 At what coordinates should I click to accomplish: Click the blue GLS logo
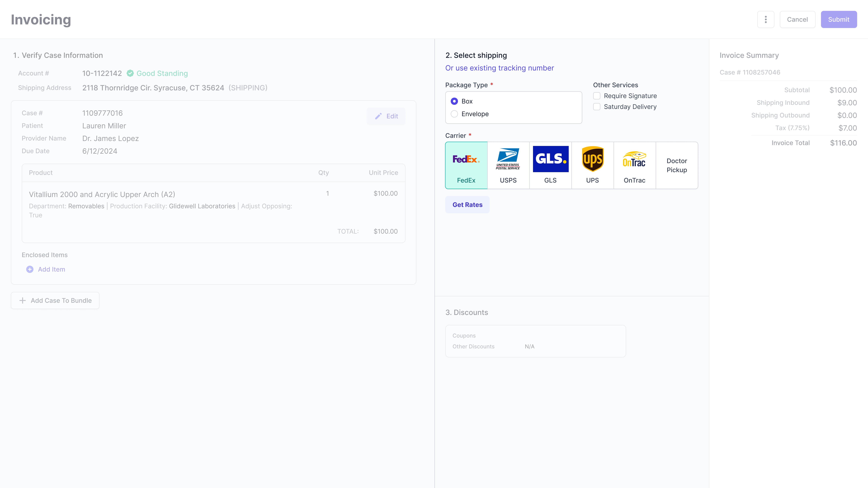click(551, 159)
